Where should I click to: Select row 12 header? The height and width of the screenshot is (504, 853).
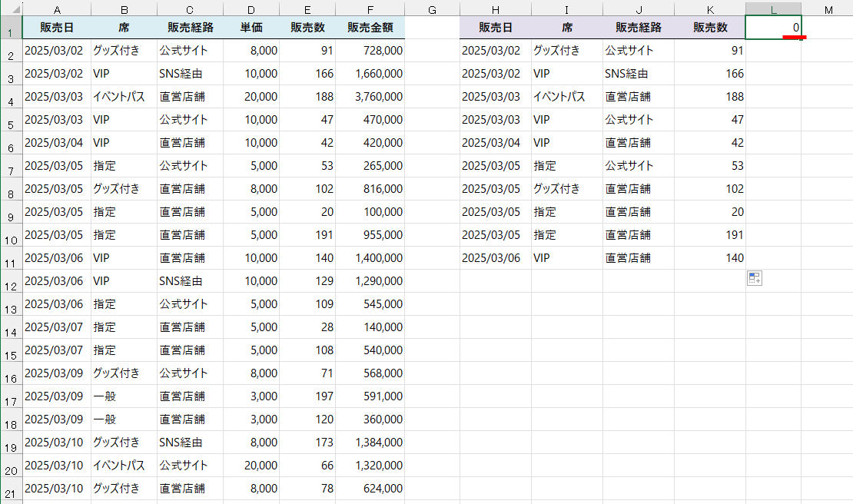(11, 281)
